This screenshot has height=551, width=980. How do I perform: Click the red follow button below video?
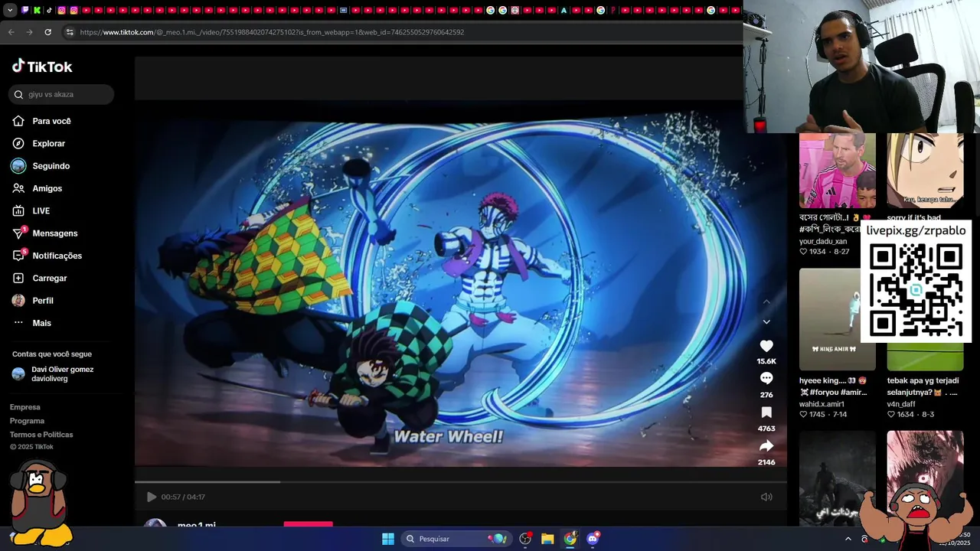309,524
